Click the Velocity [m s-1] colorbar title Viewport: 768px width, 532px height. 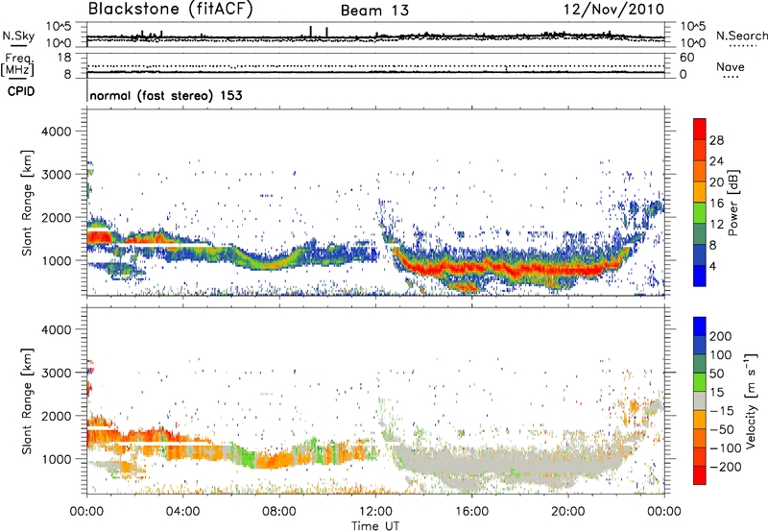(x=751, y=400)
